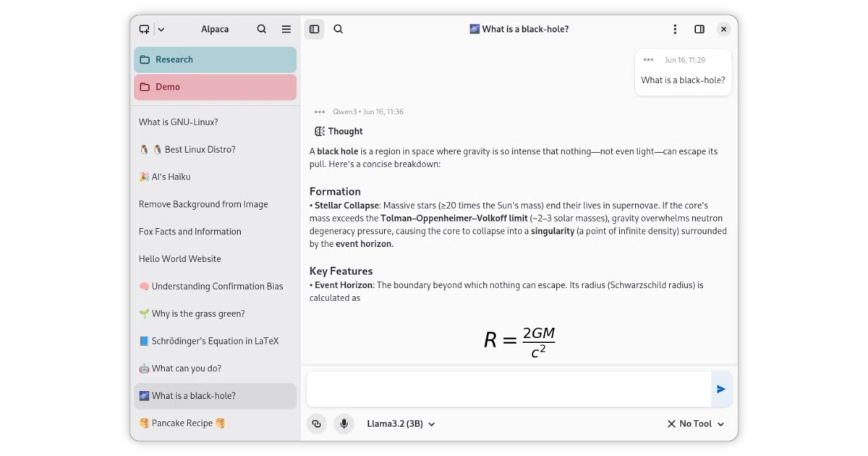This screenshot has height=456, width=868.
Task: Click the message input field
Action: (x=509, y=389)
